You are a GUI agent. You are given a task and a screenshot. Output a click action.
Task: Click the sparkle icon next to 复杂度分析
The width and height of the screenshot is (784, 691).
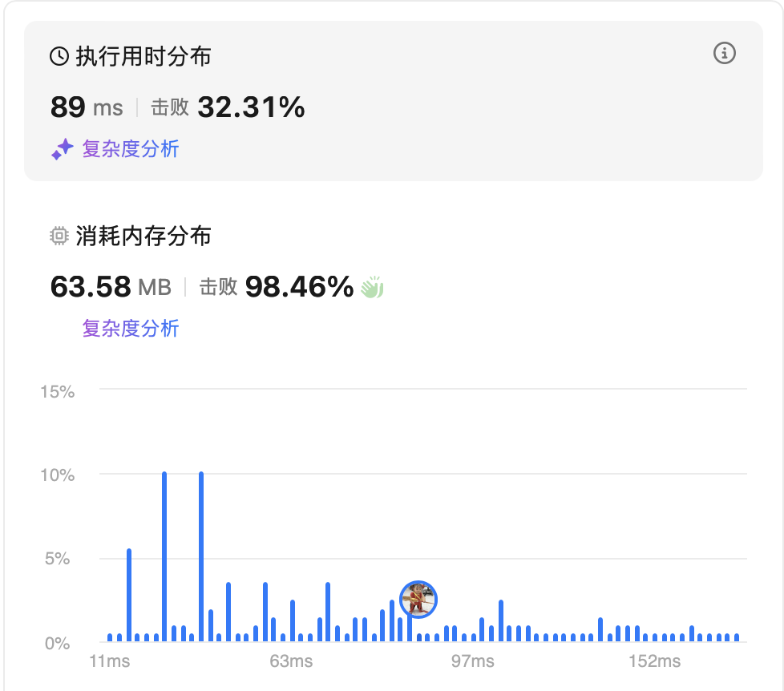pyautogui.click(x=63, y=149)
